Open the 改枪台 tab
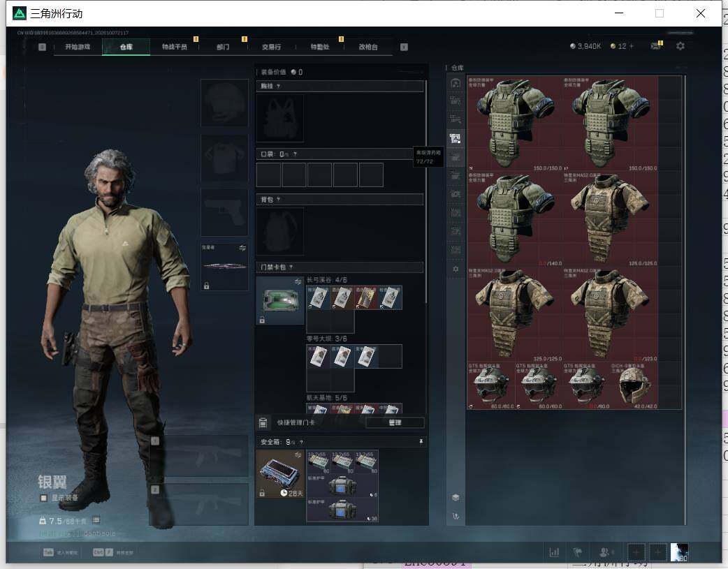 [x=368, y=47]
